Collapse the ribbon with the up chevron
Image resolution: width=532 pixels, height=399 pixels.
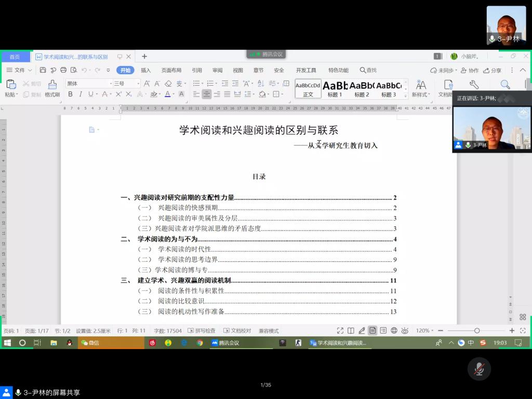(x=523, y=70)
